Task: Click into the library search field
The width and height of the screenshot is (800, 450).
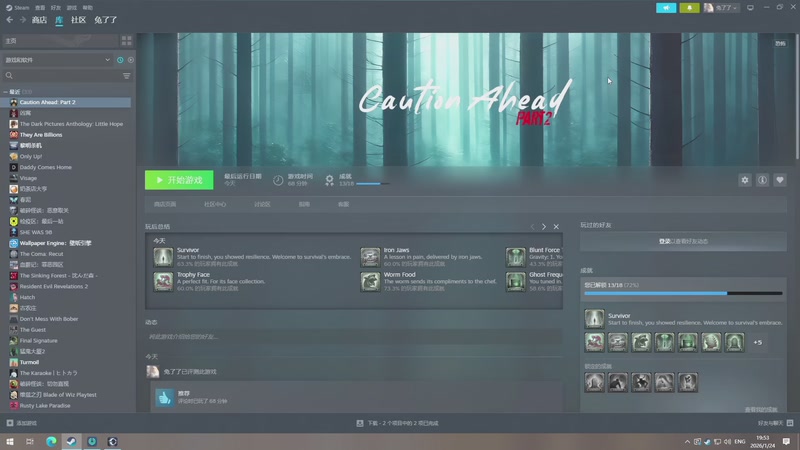Action: [x=66, y=76]
